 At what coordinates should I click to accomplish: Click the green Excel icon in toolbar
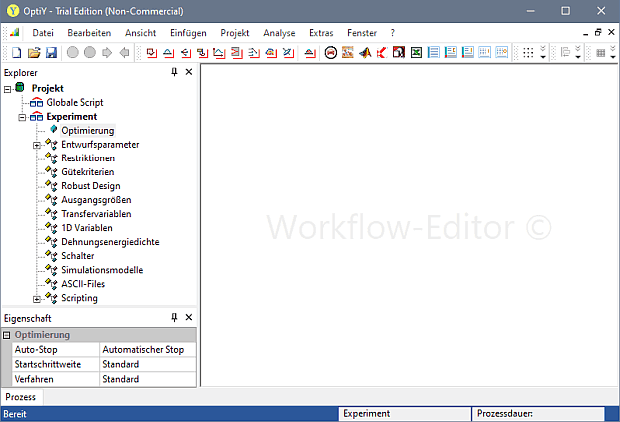[x=416, y=52]
